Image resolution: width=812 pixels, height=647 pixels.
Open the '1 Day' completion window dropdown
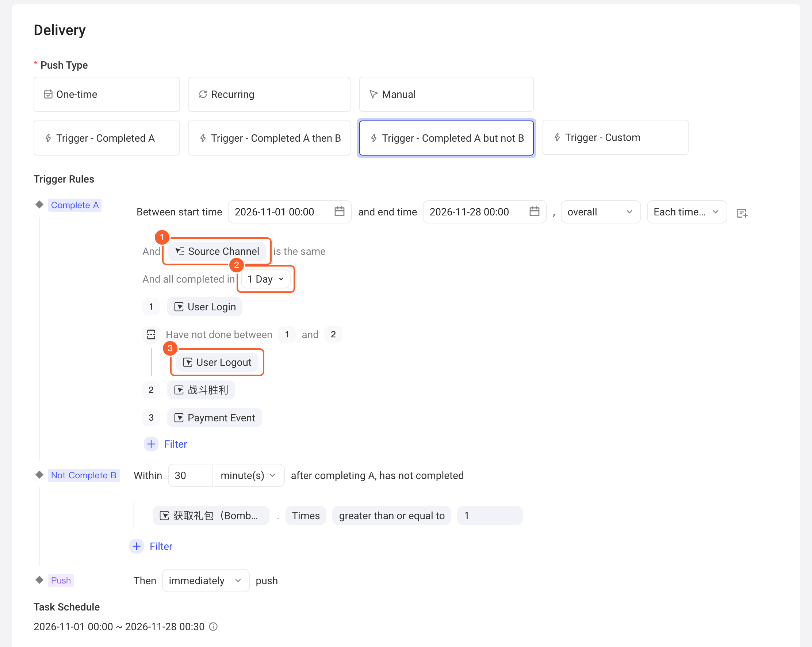[265, 279]
